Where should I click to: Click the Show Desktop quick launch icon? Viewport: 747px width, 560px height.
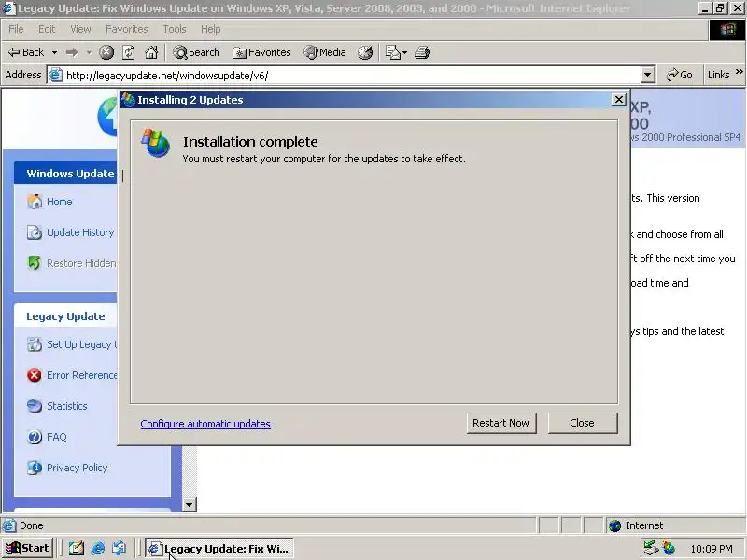77,549
